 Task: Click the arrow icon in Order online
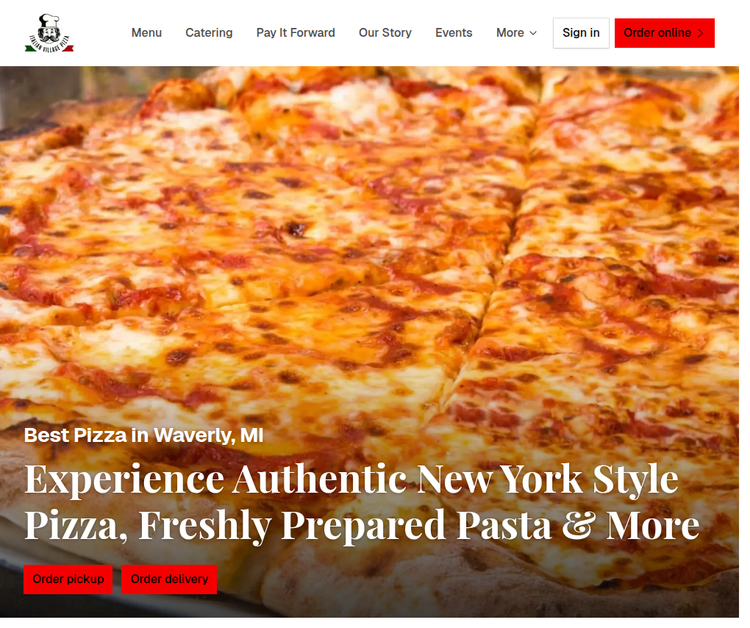pyautogui.click(x=701, y=33)
